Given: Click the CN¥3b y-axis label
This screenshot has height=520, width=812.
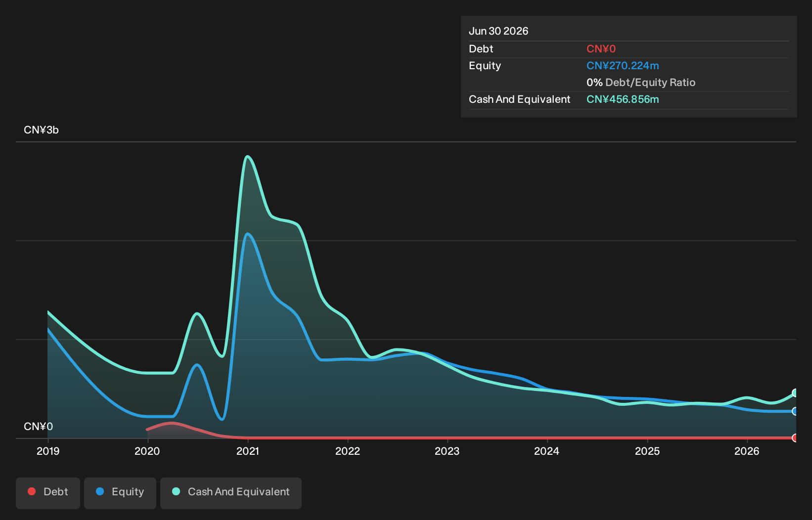Looking at the screenshot, I should click(x=41, y=130).
